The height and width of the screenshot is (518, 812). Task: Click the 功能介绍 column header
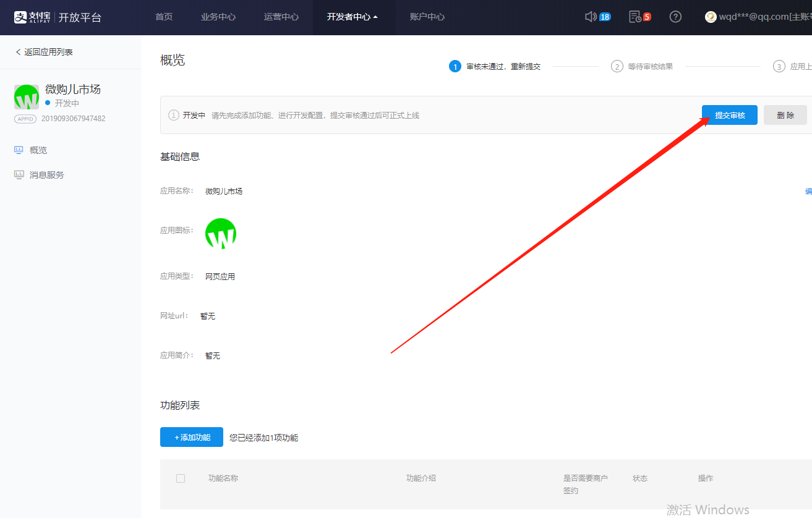(x=421, y=478)
